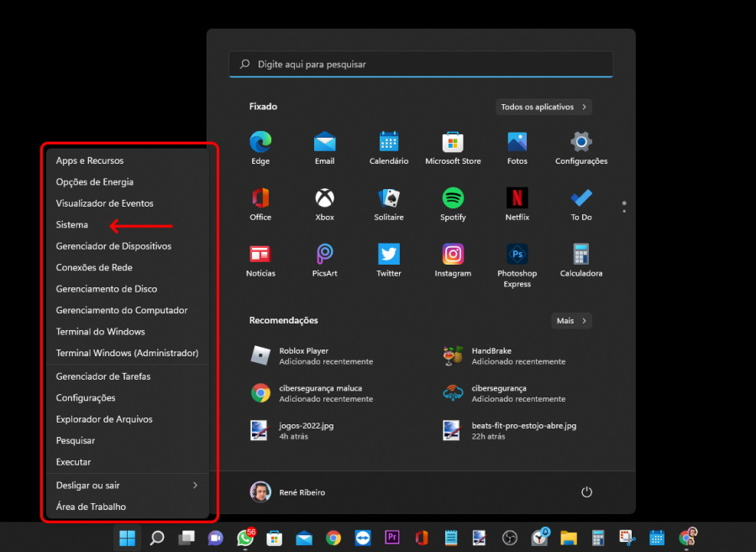
Task: Launch Terminal Windows (Administrador)
Action: tap(128, 353)
